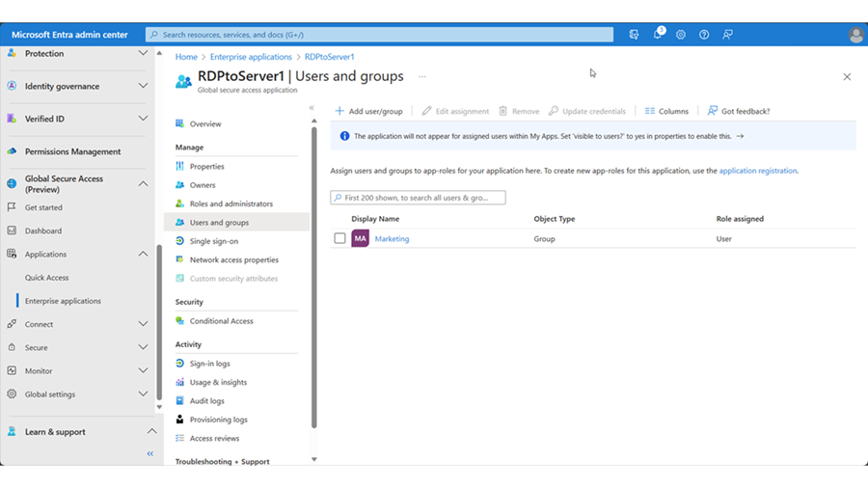Image resolution: width=868 pixels, height=488 pixels.
Task: Open Permissions Management
Action: 72,151
